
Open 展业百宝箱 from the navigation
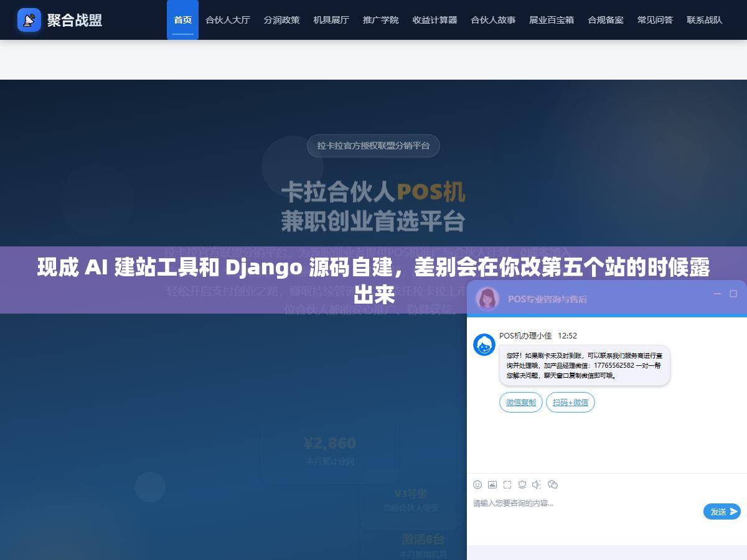[x=552, y=20]
